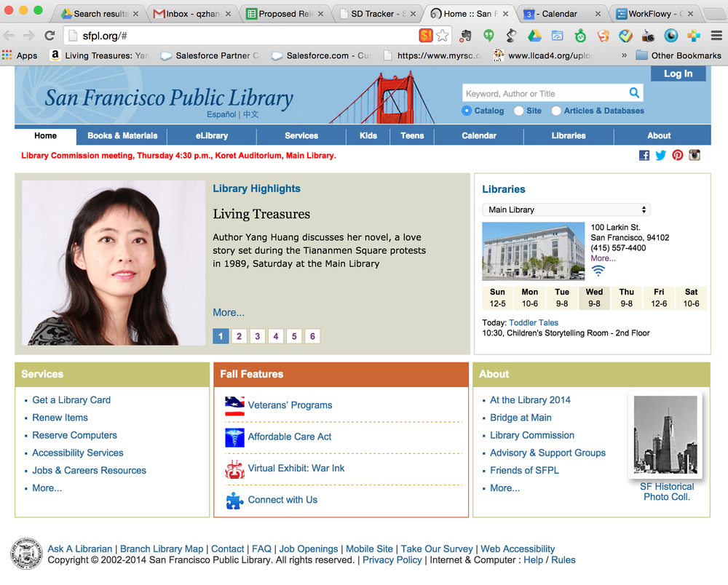Click the War Ink exhibit icon

pos(234,469)
